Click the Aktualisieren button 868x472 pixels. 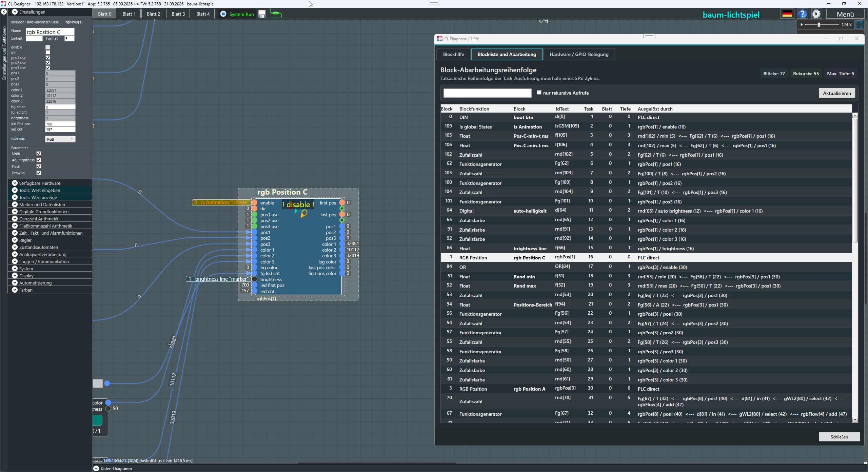837,93
